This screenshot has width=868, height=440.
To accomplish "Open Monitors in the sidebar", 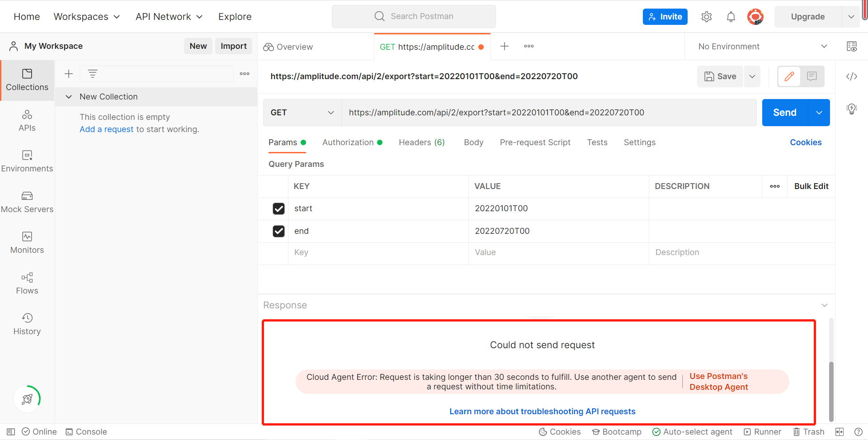I will click(27, 243).
